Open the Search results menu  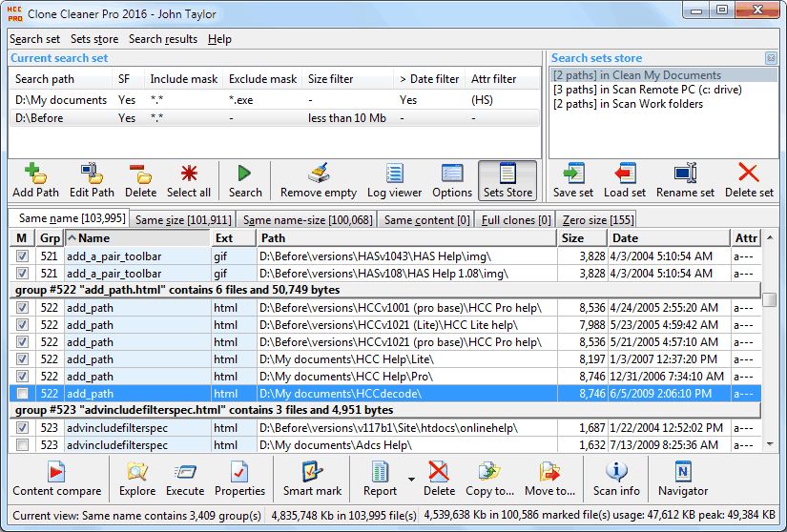click(x=163, y=39)
